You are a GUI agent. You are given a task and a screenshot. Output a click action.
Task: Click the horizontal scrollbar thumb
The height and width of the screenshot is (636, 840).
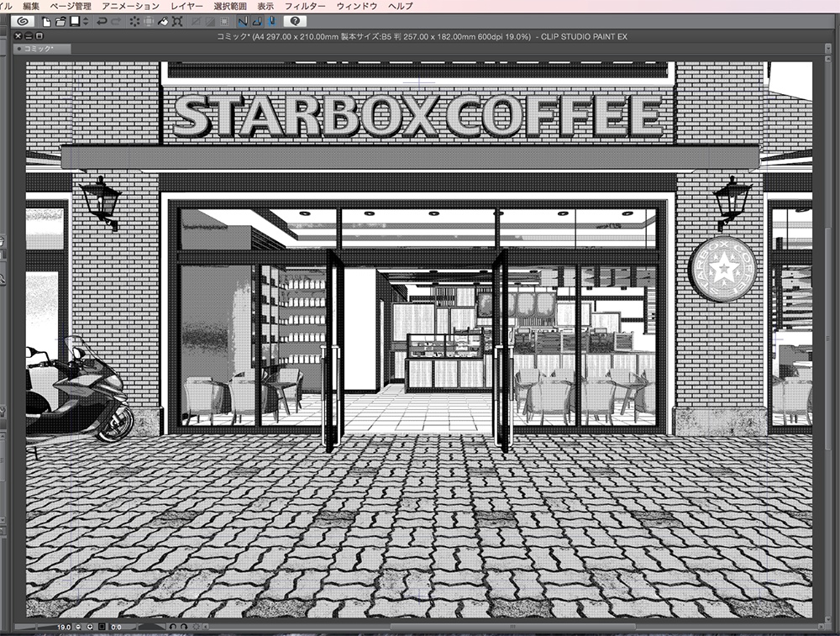coord(513,627)
